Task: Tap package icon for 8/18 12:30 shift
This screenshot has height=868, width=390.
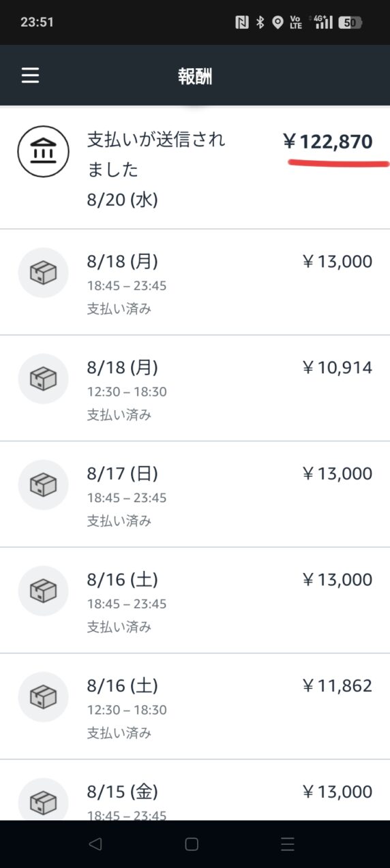Action: pyautogui.click(x=43, y=378)
